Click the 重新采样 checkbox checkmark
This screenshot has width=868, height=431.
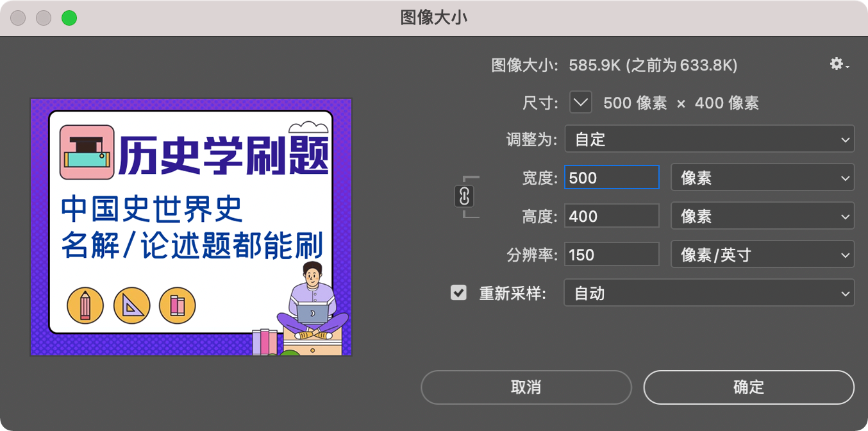pyautogui.click(x=458, y=293)
